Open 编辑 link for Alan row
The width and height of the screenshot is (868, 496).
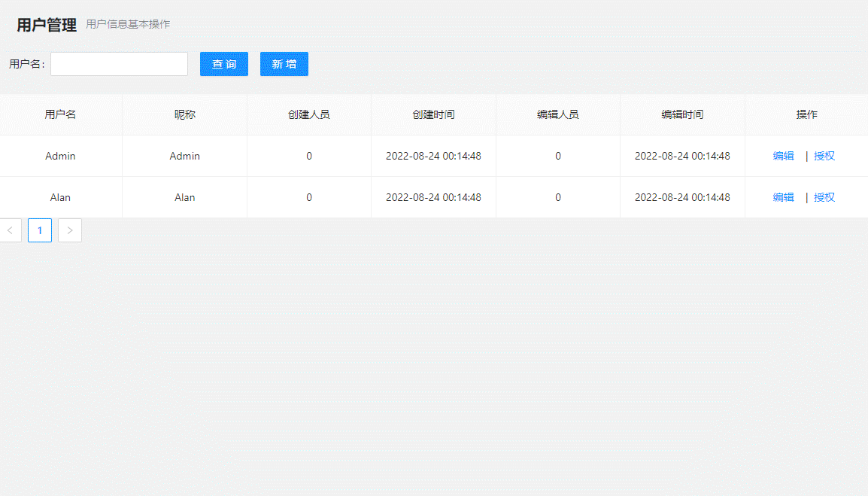(783, 197)
